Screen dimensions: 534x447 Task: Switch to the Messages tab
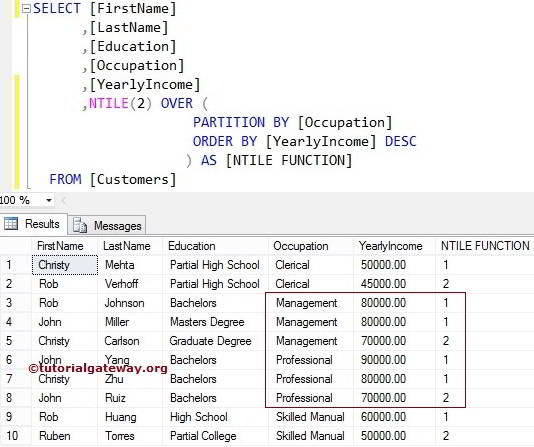(107, 225)
